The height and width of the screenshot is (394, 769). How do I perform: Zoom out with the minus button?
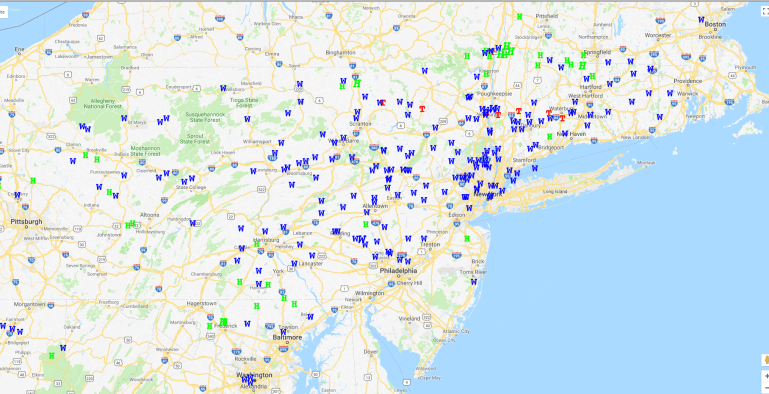[765, 389]
